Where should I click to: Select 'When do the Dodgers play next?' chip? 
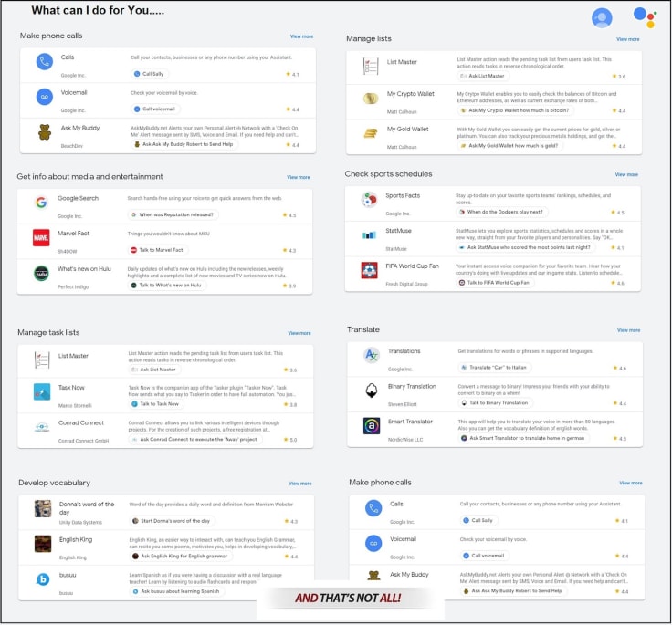coord(502,212)
